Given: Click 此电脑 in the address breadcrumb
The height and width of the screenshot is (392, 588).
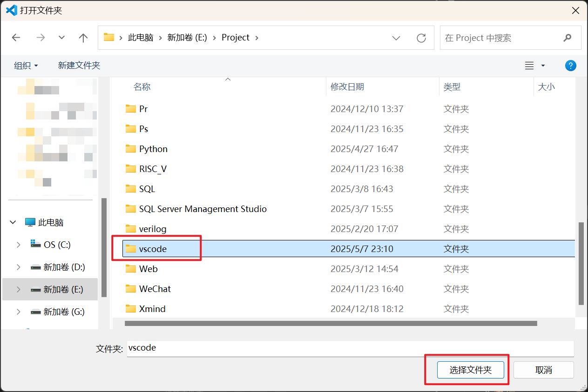Looking at the screenshot, I should pyautogui.click(x=141, y=38).
